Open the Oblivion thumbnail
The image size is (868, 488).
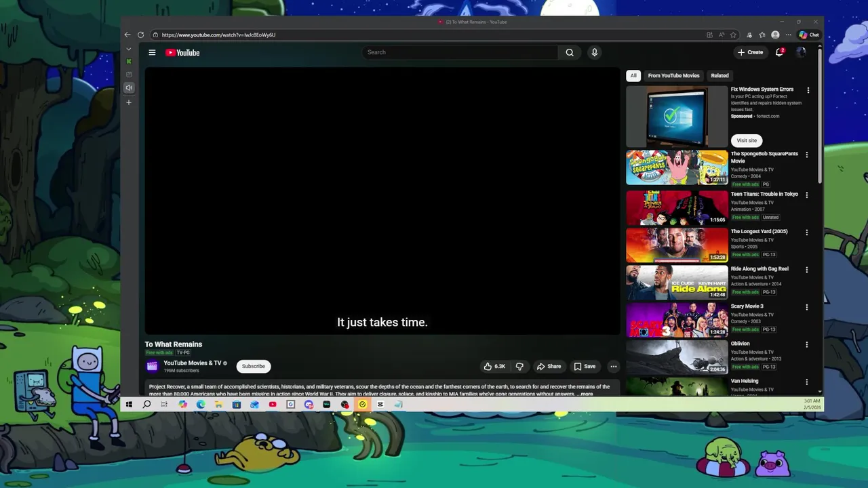coord(677,357)
